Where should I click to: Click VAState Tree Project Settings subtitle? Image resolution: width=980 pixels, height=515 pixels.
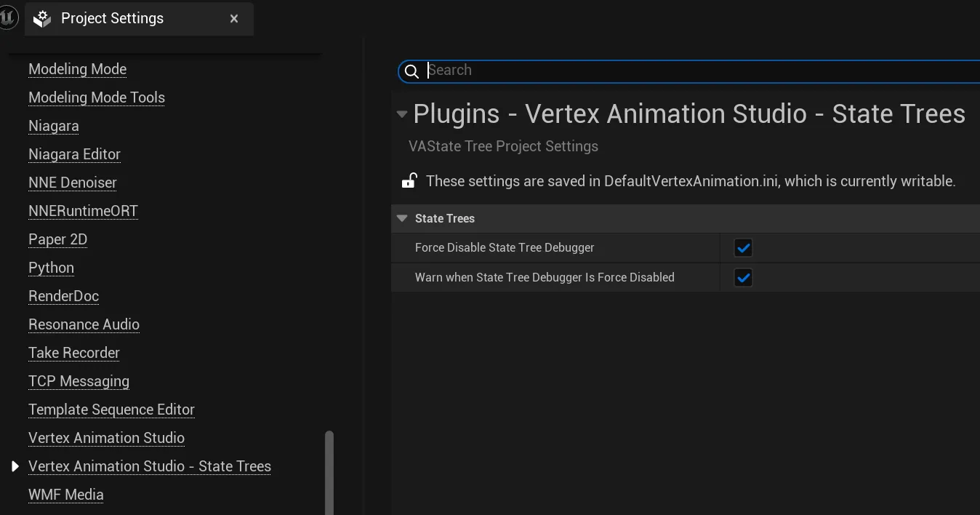[x=503, y=146]
